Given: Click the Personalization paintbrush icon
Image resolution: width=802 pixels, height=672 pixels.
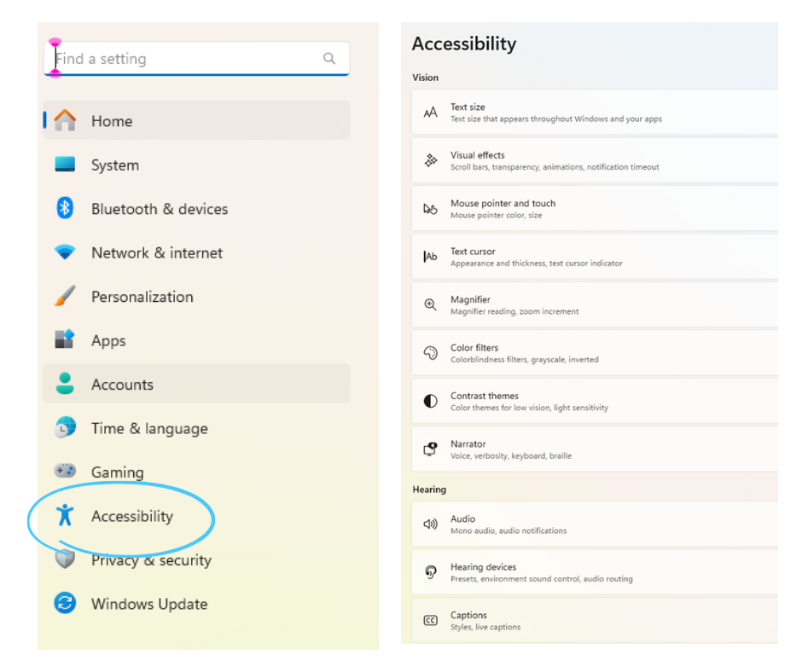Looking at the screenshot, I should [65, 296].
